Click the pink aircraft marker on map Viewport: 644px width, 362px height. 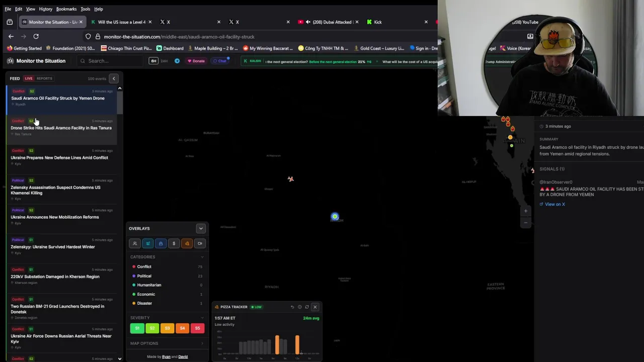pos(290,179)
